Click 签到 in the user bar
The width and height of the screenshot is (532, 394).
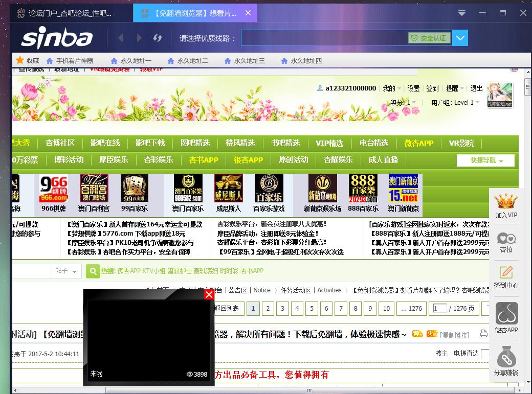[x=432, y=88]
